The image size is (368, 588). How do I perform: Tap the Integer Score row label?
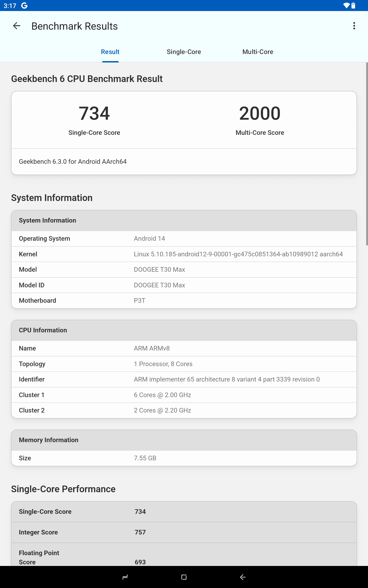coord(38,532)
